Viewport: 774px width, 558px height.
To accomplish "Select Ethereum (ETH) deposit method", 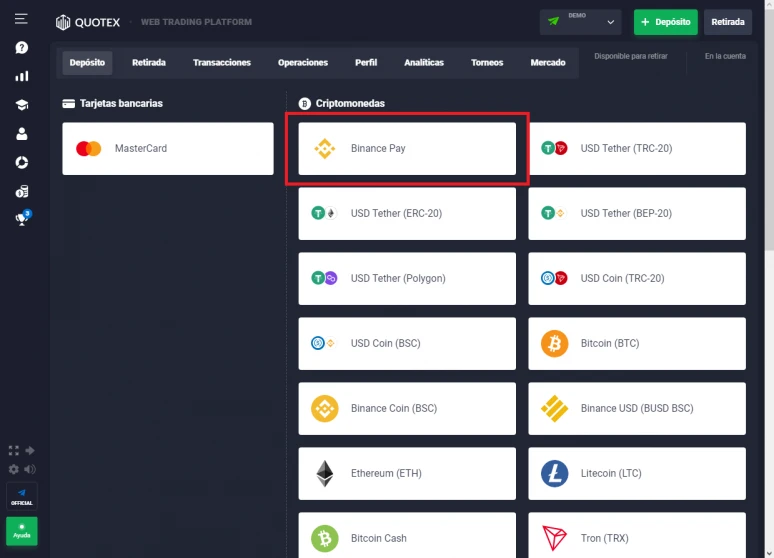I will [407, 474].
